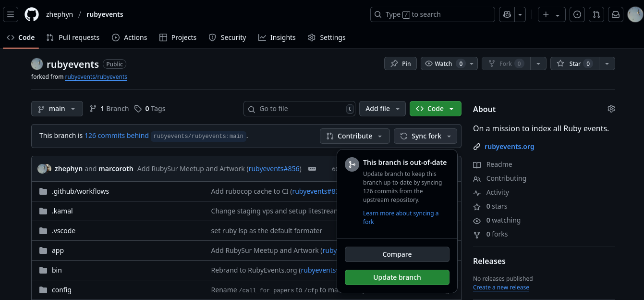The image size is (644, 300).
Task: Open the Copilot dropdown arrow
Action: 520,14
